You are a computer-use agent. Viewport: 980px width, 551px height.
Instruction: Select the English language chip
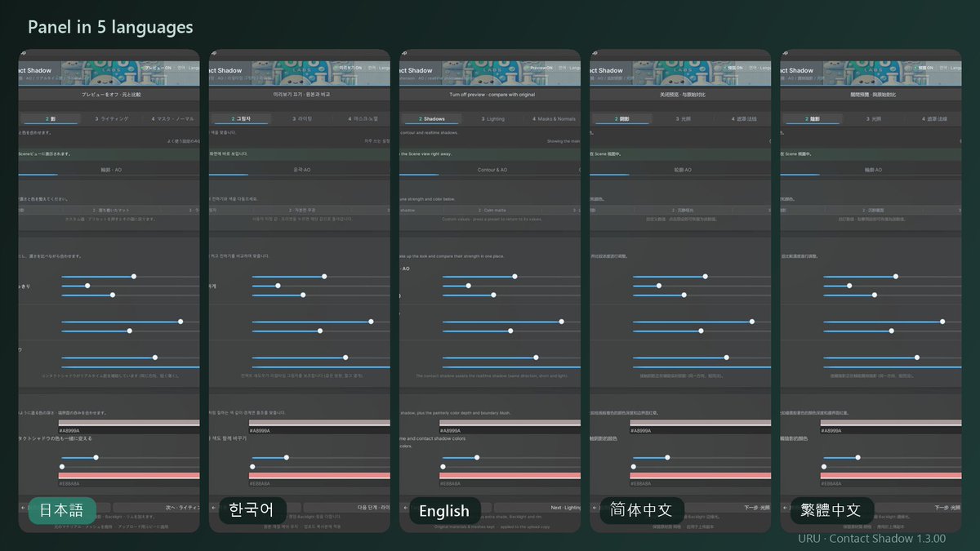[x=444, y=511]
